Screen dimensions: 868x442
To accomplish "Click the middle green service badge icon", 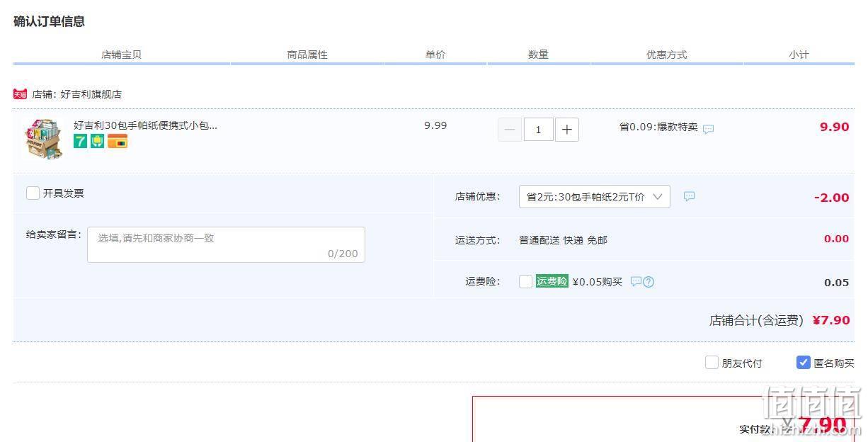I will pos(98,142).
